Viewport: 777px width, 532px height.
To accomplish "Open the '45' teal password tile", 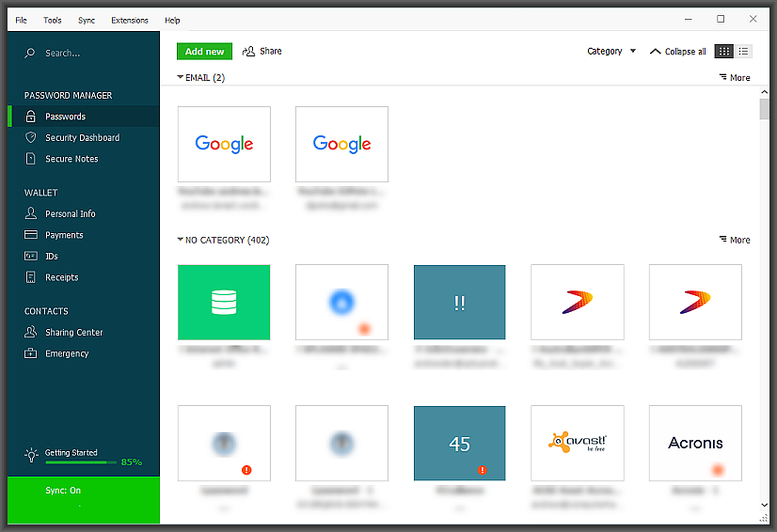I will pos(459,444).
